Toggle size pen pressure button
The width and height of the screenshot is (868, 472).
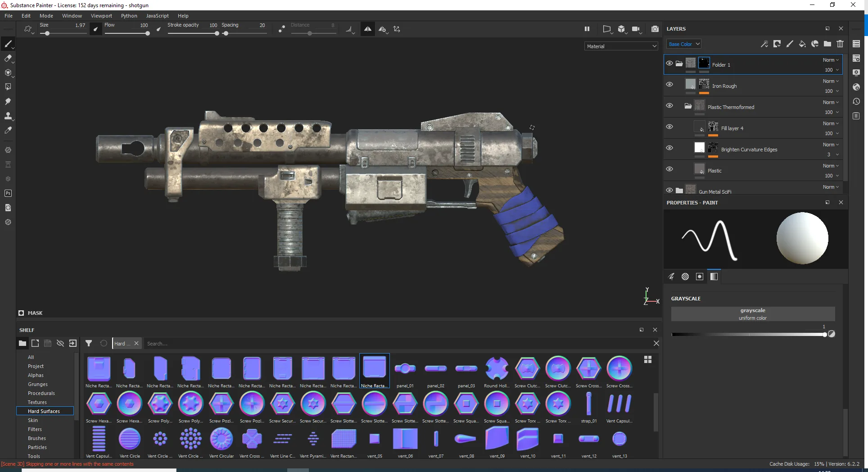click(96, 29)
